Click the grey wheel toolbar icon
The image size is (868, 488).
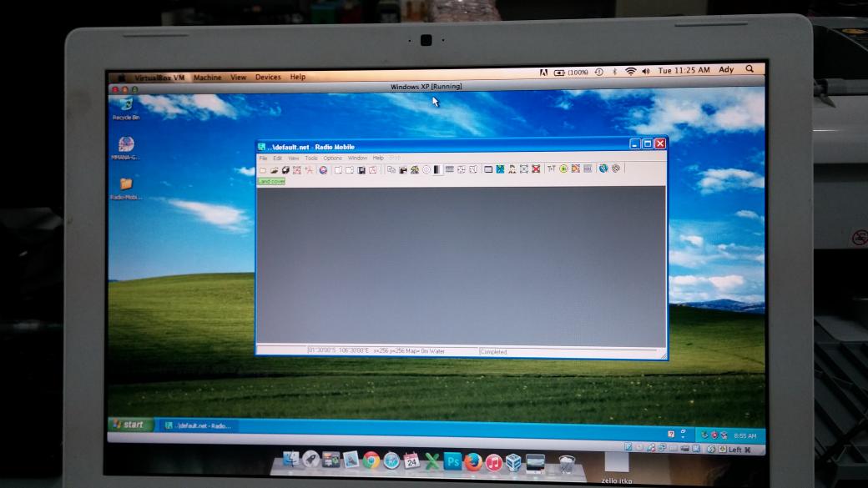pyautogui.click(x=616, y=169)
